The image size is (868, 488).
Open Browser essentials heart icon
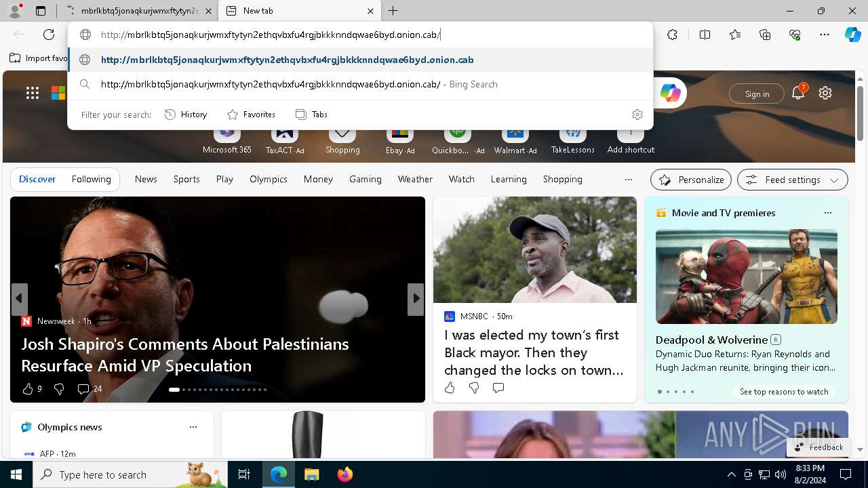click(x=795, y=35)
